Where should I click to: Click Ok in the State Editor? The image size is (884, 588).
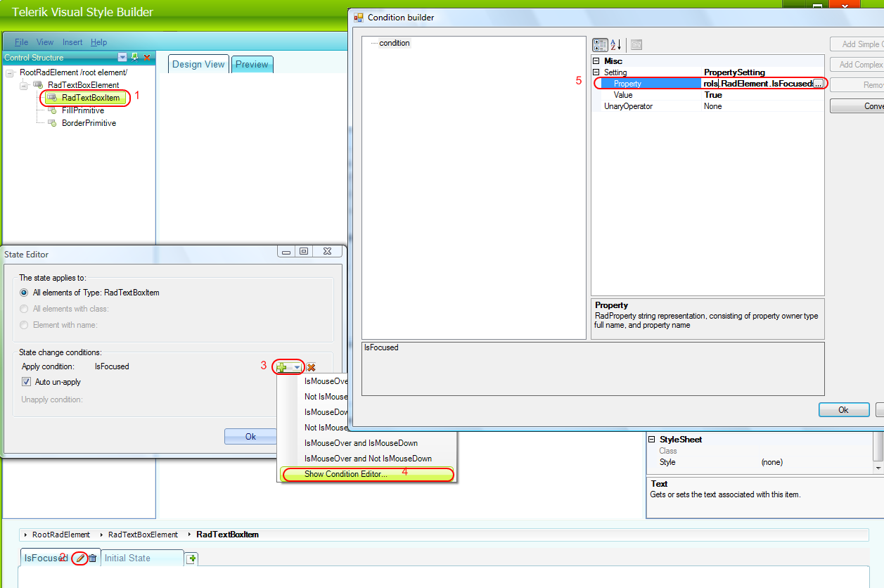point(250,437)
